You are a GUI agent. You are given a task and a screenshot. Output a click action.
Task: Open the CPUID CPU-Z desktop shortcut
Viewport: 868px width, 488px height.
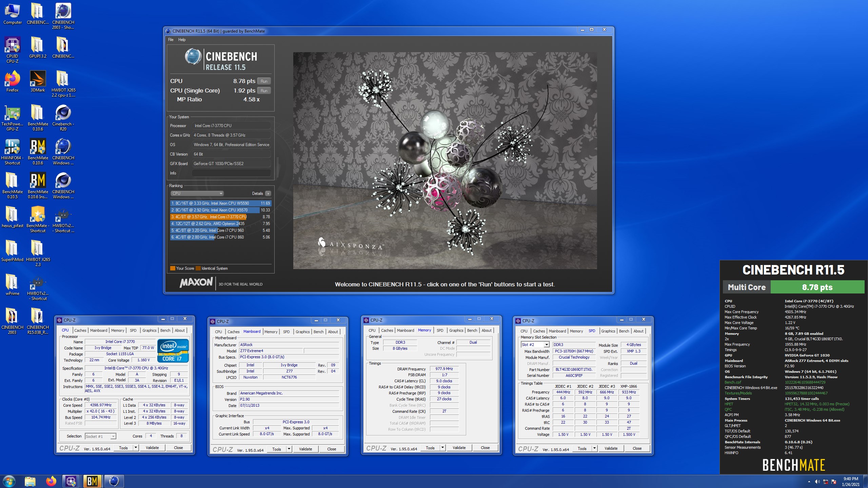point(13,50)
